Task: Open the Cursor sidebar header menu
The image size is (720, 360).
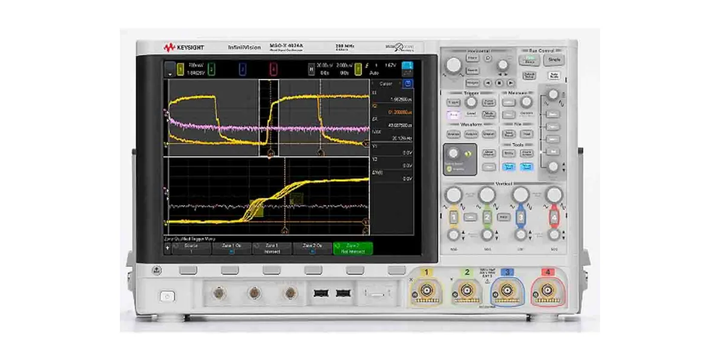Action: (x=387, y=84)
